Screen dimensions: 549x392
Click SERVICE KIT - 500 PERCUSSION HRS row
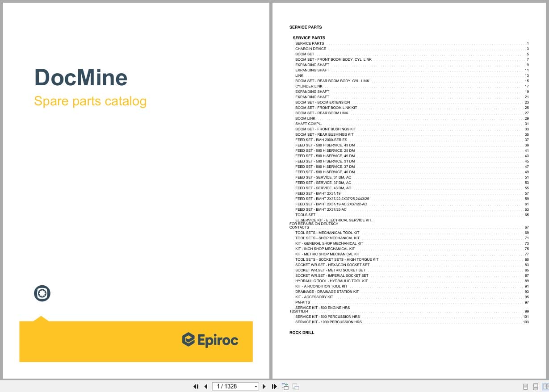coord(412,317)
